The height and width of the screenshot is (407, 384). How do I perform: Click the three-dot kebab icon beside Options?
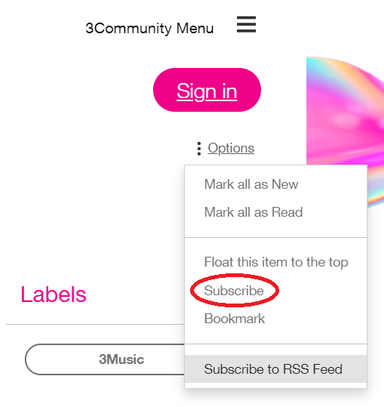click(199, 149)
